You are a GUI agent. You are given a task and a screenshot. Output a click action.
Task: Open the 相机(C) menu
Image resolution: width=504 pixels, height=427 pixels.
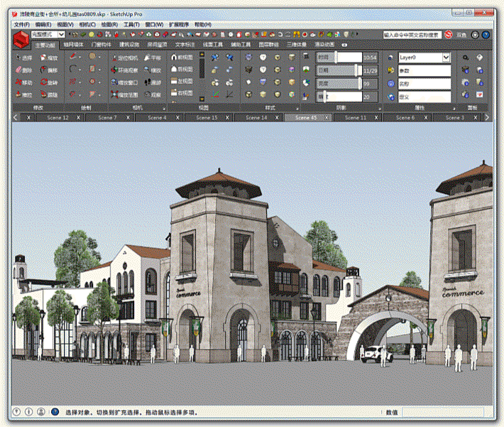point(87,24)
